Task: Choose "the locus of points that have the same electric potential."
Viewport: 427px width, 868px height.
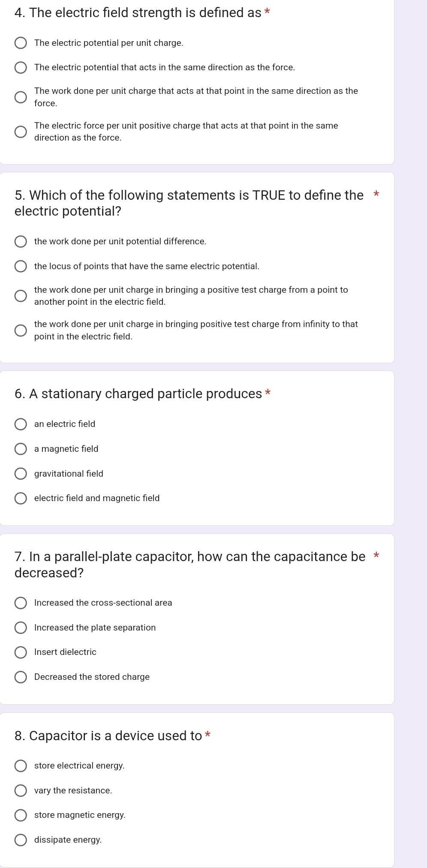Action: point(21,266)
